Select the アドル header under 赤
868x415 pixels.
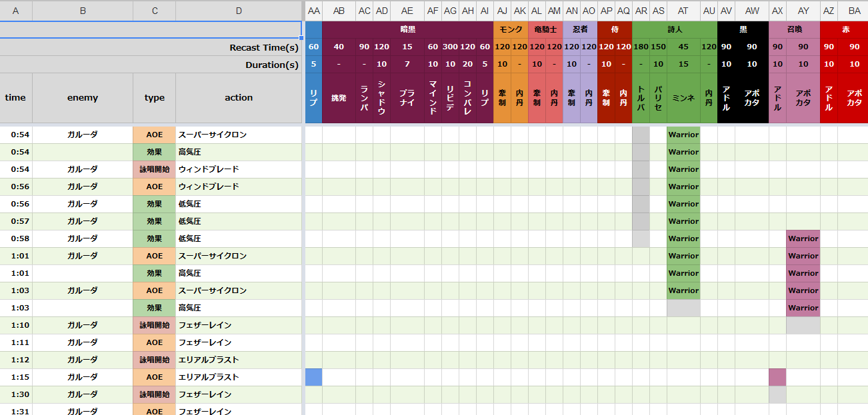(x=828, y=98)
